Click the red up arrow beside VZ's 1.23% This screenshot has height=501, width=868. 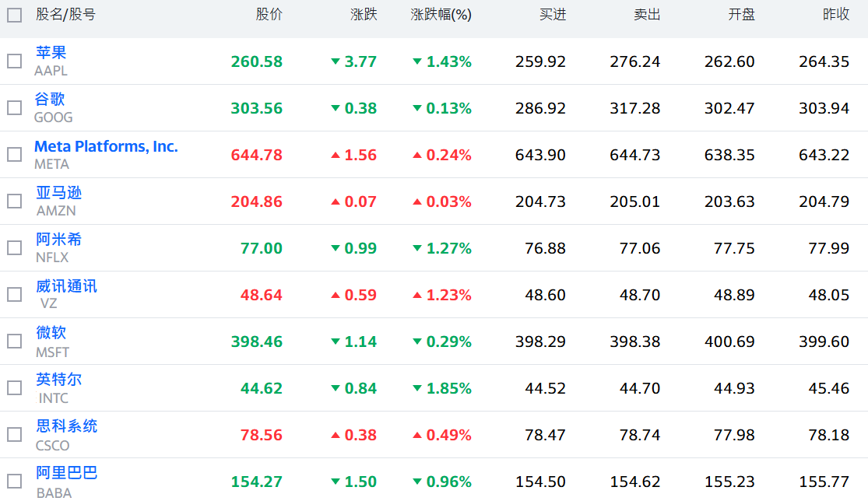coord(417,295)
